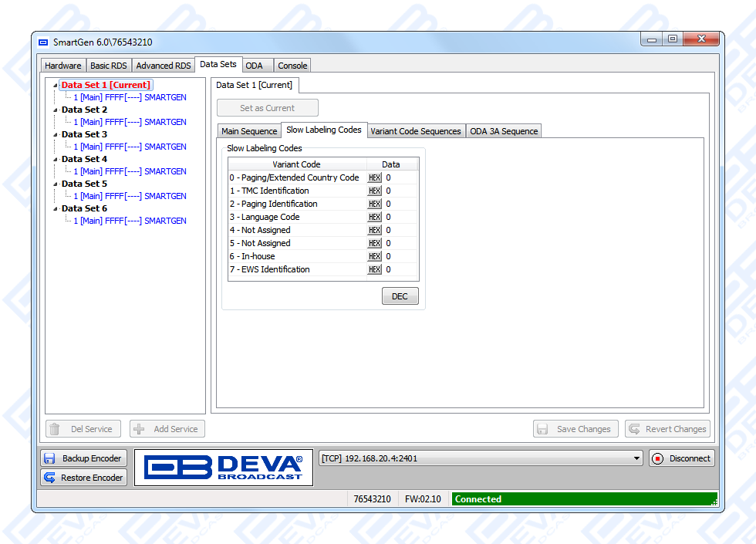Collapse the Data Set 1 tree node
756x544 pixels.
tap(55, 86)
